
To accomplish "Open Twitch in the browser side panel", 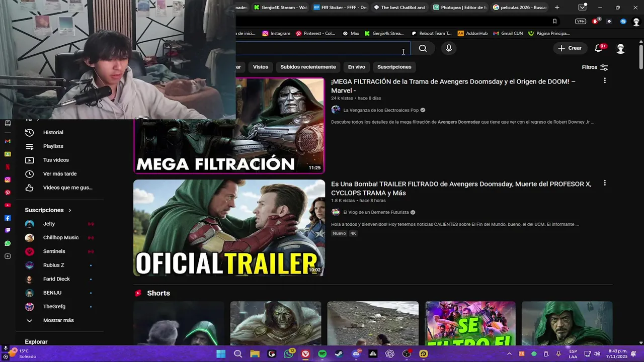I will click(8, 230).
